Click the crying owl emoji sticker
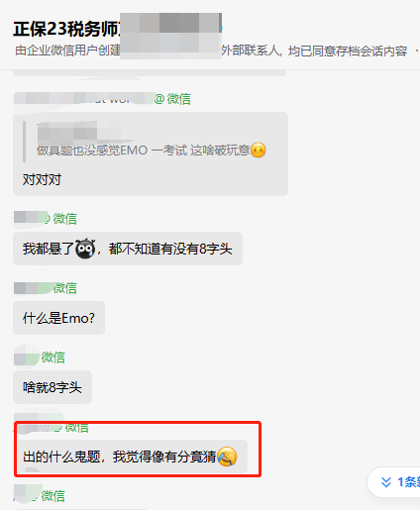 tap(85, 249)
